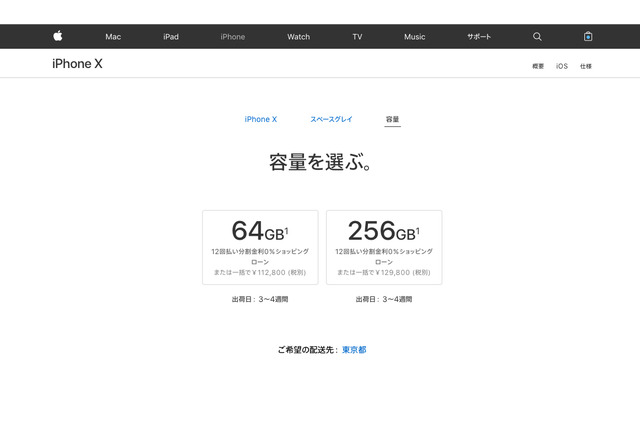Open the iOS link in subnav
Screen dimensions: 640x426
(562, 66)
